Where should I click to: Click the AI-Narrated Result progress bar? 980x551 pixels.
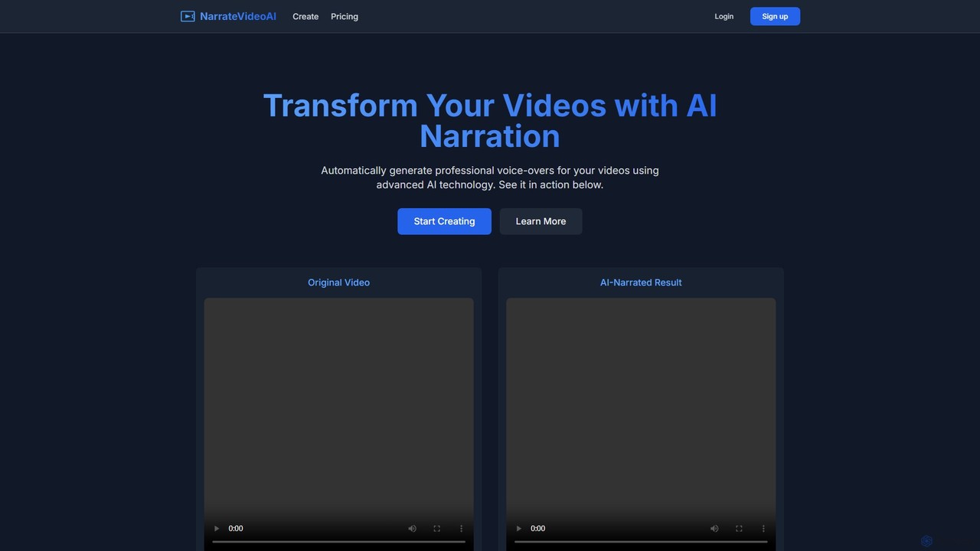pos(641,542)
